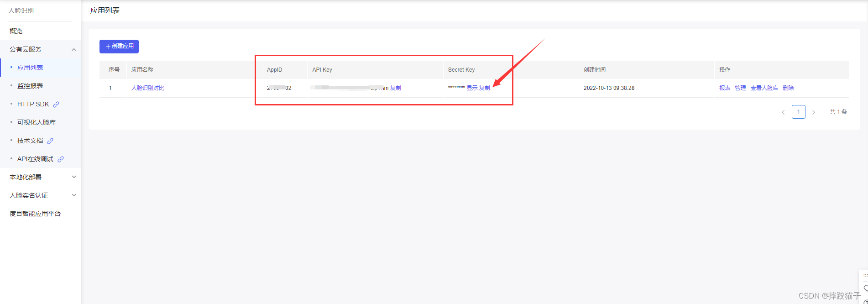Expand the 本地化部署 section
Viewport: 868px width, 304px height.
[73, 177]
